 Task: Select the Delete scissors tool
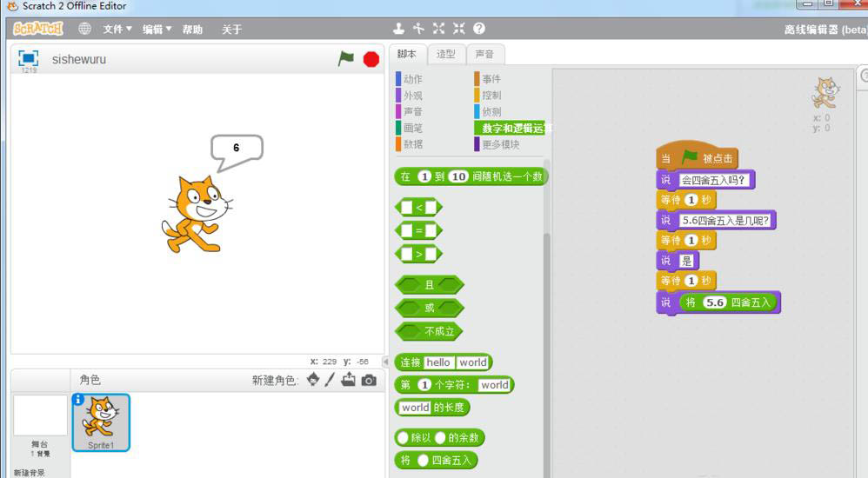419,28
